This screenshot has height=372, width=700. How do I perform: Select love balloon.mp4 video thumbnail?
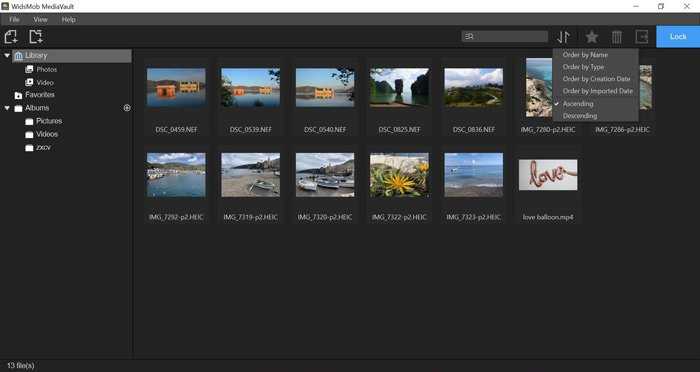(x=548, y=175)
